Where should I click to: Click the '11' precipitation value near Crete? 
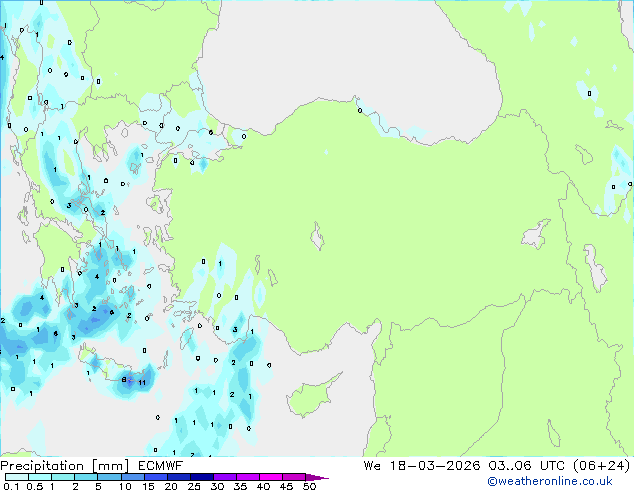tap(142, 382)
